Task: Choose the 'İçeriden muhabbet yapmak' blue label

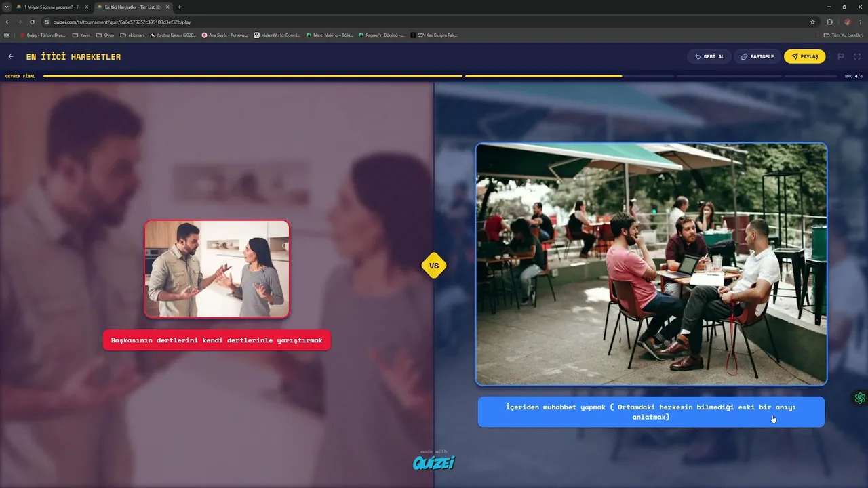Action: pos(651,412)
